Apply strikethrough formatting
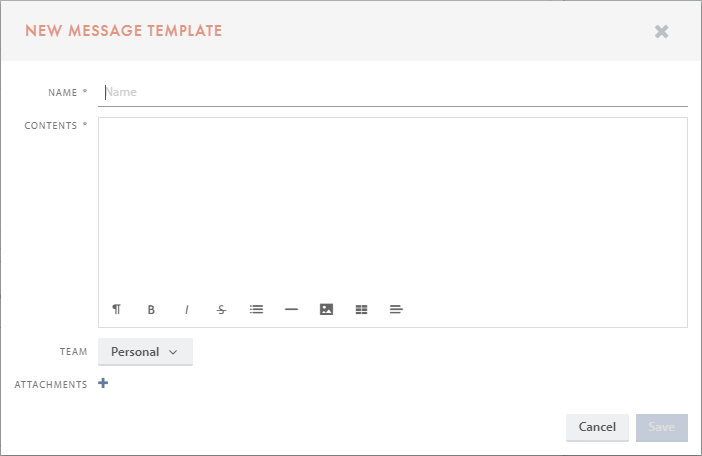Image resolution: width=702 pixels, height=456 pixels. [x=221, y=309]
